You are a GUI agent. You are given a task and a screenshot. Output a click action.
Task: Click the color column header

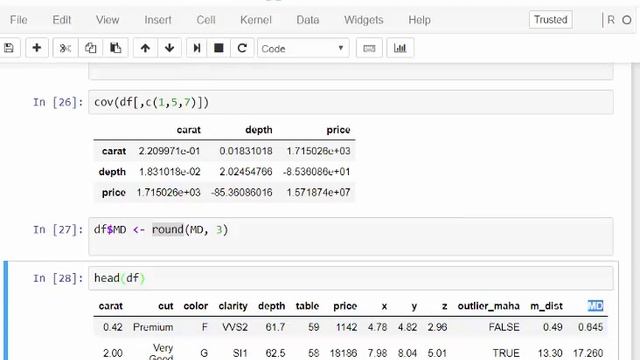[196, 306]
